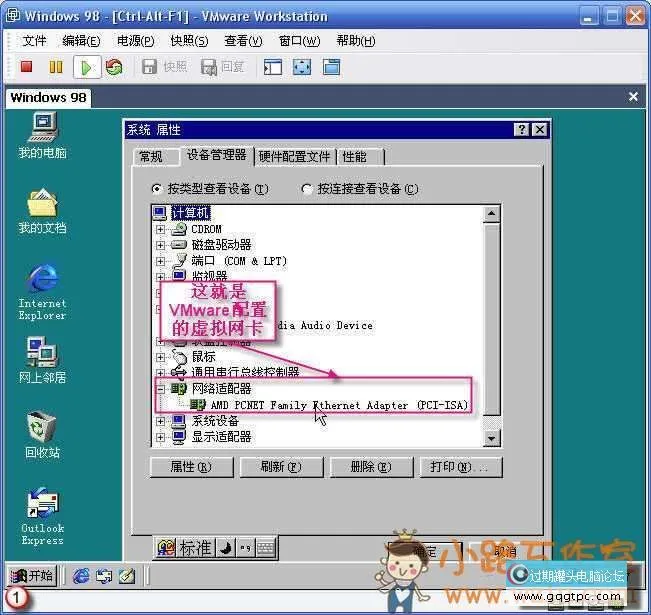Expand 系统设备 tree node
This screenshot has height=615, width=651.
click(160, 421)
